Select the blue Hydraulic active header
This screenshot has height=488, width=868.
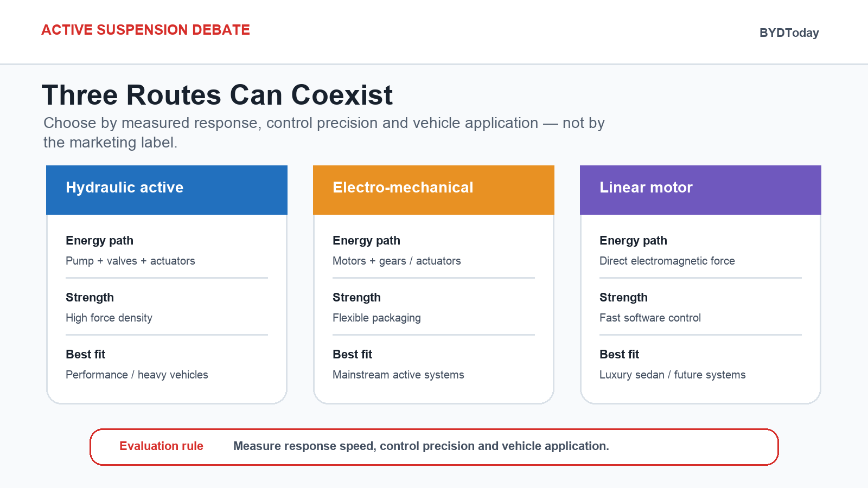coord(167,190)
